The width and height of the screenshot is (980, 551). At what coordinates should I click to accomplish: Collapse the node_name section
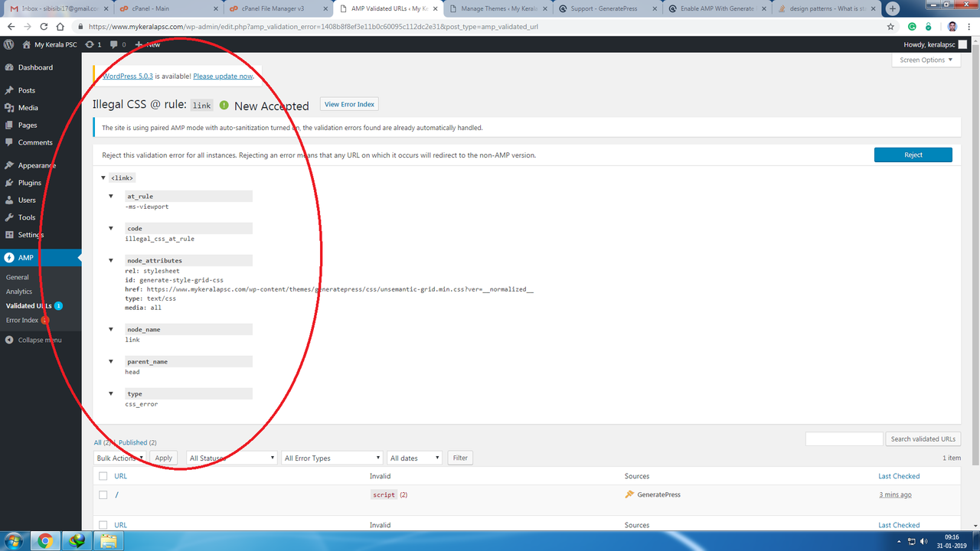(111, 330)
